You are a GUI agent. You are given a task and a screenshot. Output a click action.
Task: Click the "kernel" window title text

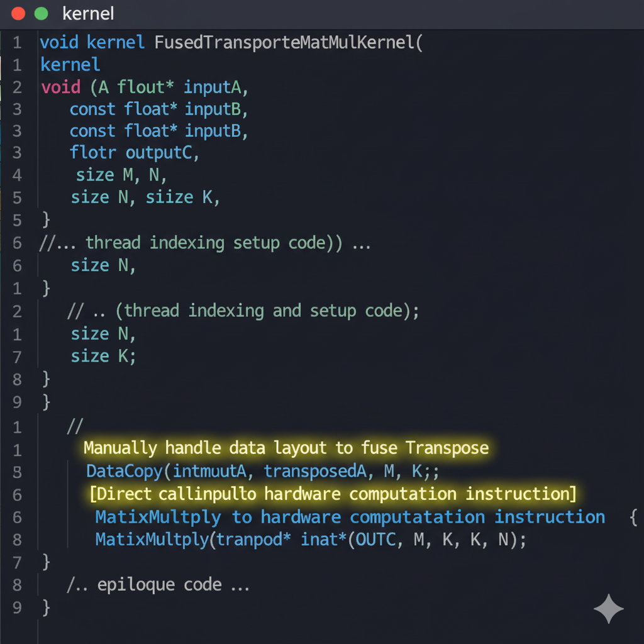(88, 14)
